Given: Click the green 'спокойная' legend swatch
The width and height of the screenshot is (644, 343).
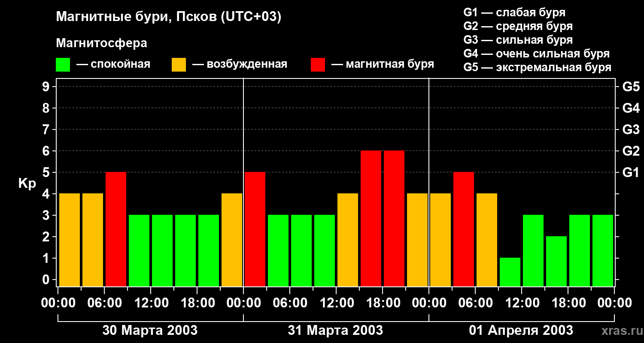Looking at the screenshot, I should pos(63,65).
